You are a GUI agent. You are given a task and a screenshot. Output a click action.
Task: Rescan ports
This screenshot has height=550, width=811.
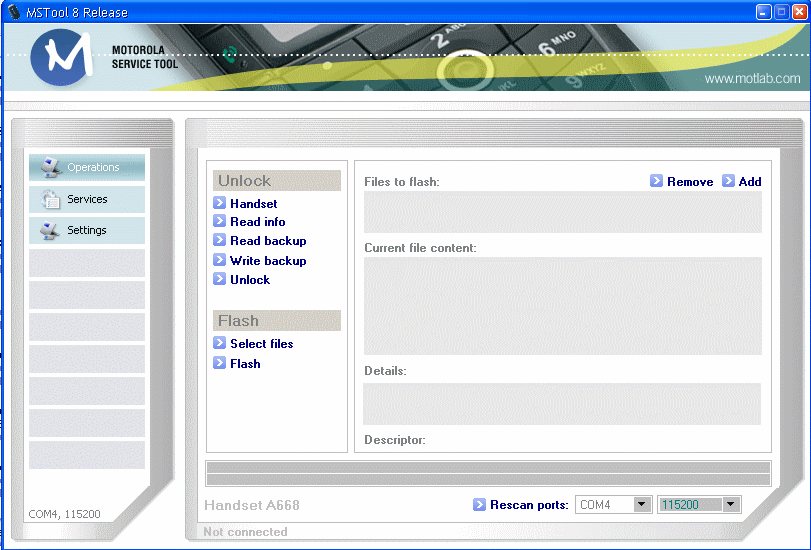[x=529, y=505]
